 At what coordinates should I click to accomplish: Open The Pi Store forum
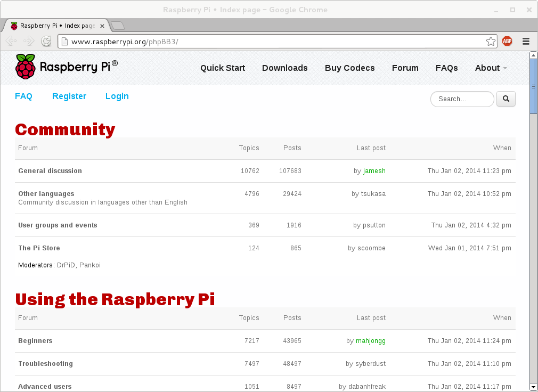pyautogui.click(x=39, y=248)
